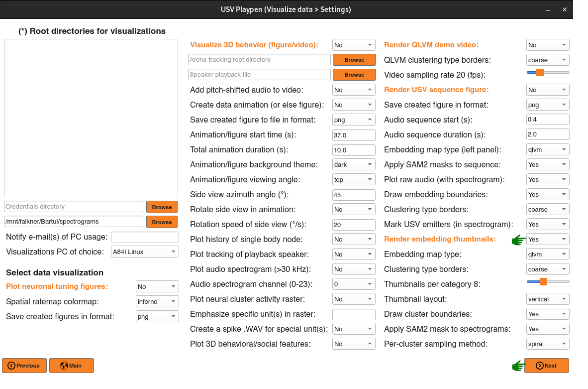This screenshot has height=389, width=588.
Task: Open Visualizations PC of choice dropdown
Action: pyautogui.click(x=145, y=252)
